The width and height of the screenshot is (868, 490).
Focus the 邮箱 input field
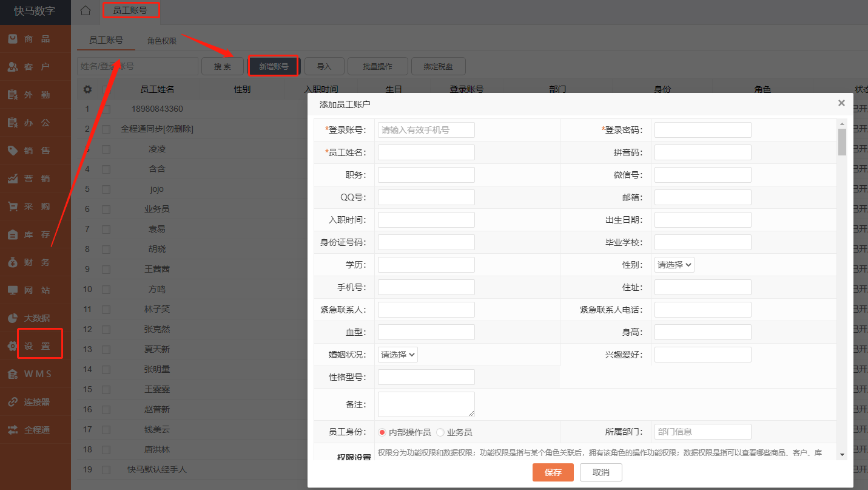pos(703,197)
